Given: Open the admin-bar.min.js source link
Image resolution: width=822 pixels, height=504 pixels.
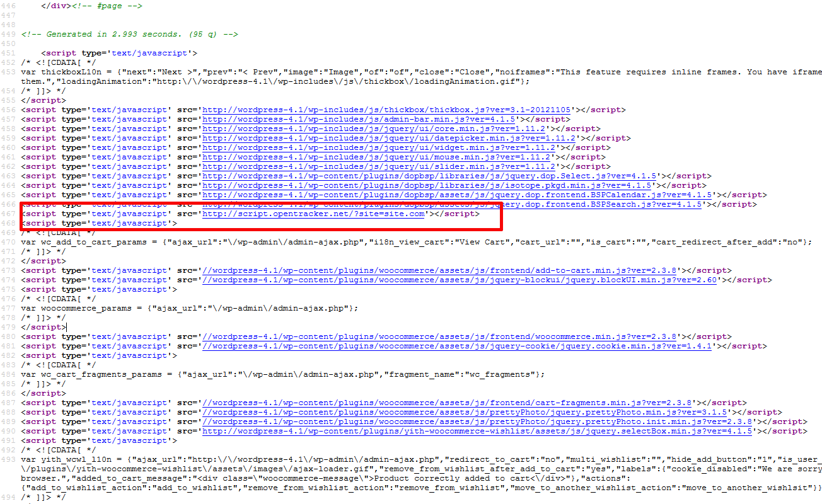Looking at the screenshot, I should [x=360, y=119].
